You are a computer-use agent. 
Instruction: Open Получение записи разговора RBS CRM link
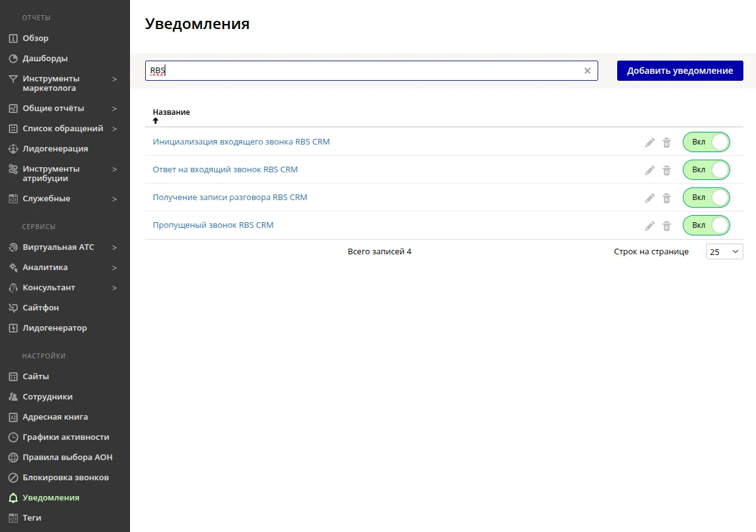pyautogui.click(x=230, y=198)
